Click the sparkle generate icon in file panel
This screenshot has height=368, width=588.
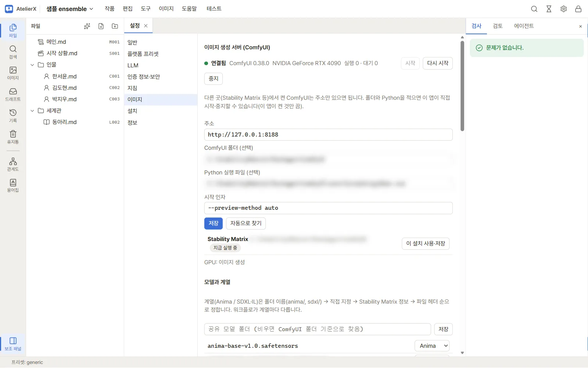[x=87, y=26]
